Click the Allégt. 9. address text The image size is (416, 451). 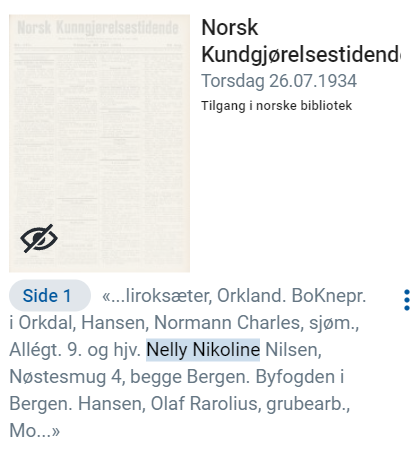coord(46,350)
